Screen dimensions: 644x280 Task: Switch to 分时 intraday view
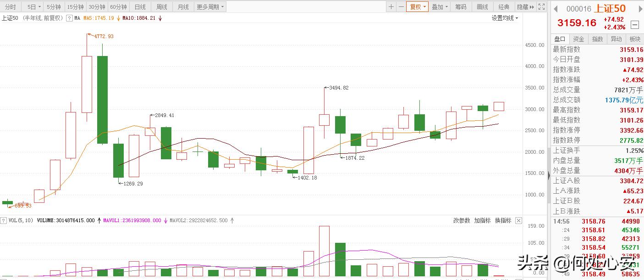pos(11,7)
